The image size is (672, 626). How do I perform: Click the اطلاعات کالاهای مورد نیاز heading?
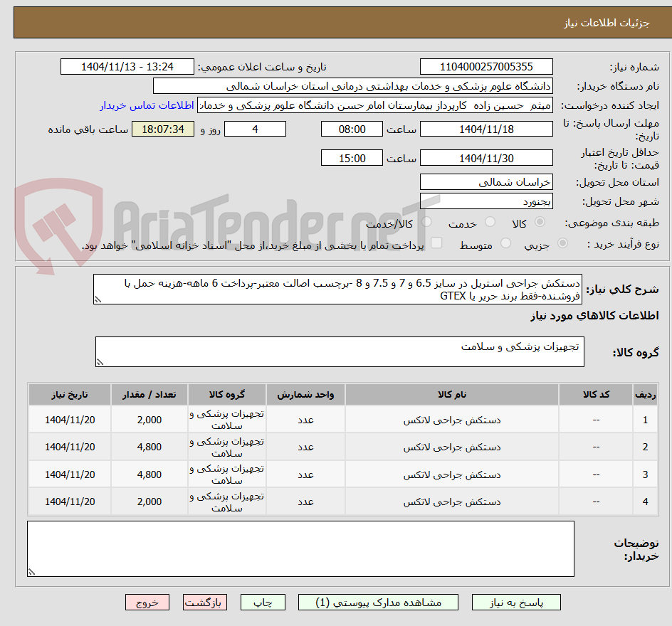[x=594, y=316]
